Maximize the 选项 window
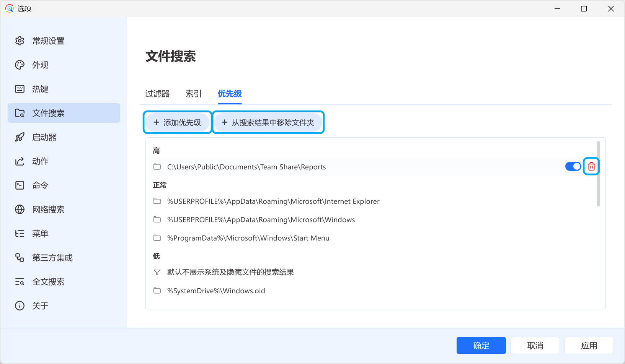 584,8
